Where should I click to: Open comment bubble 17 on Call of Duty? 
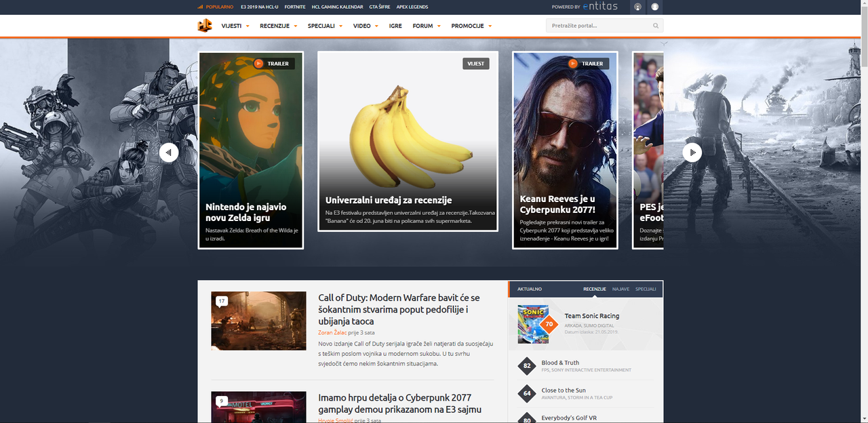pos(221,301)
